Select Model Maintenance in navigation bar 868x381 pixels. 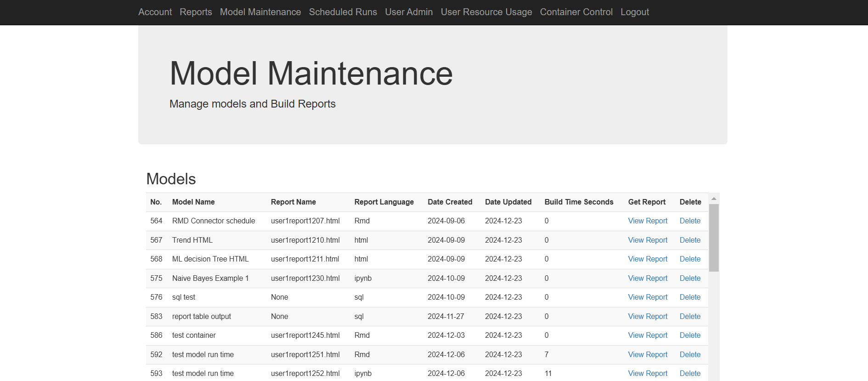click(260, 12)
